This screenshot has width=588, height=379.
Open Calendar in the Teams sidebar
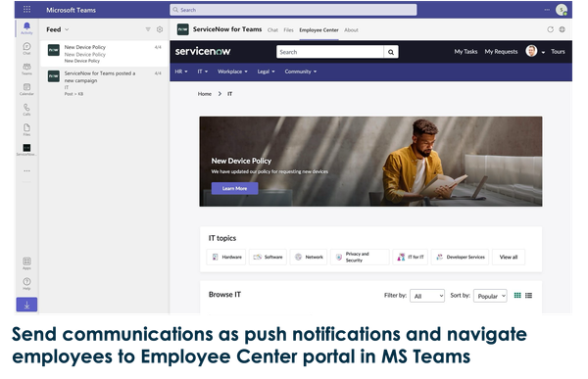pyautogui.click(x=26, y=89)
